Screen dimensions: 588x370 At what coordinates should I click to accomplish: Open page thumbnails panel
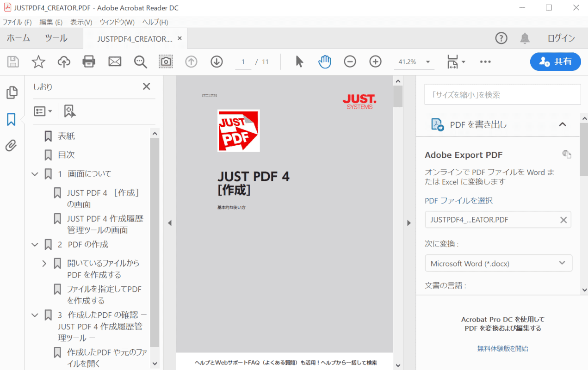coord(12,92)
